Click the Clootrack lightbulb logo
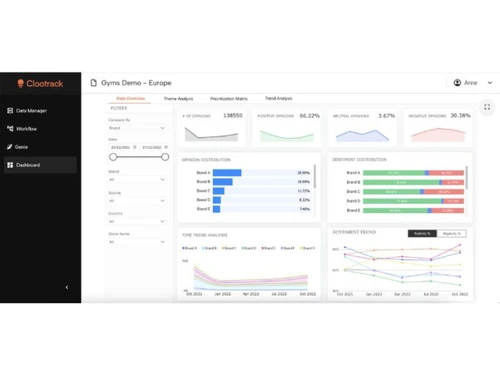The width and height of the screenshot is (500, 375). coord(21,83)
